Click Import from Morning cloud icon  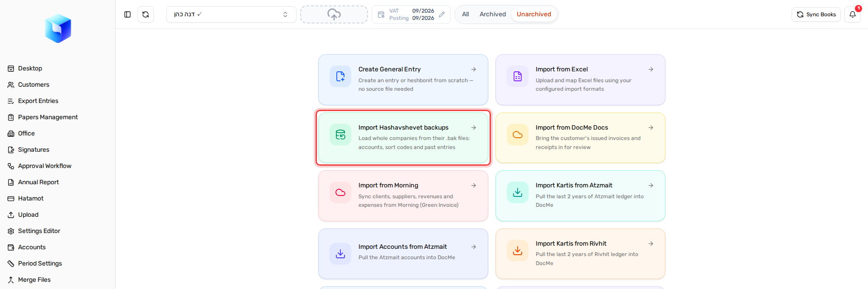pyautogui.click(x=340, y=192)
